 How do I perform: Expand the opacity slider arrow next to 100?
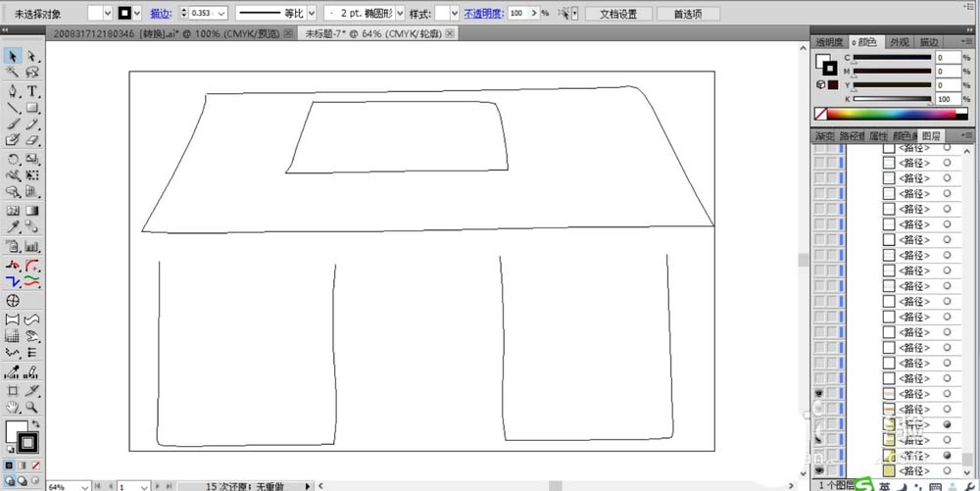tap(535, 13)
